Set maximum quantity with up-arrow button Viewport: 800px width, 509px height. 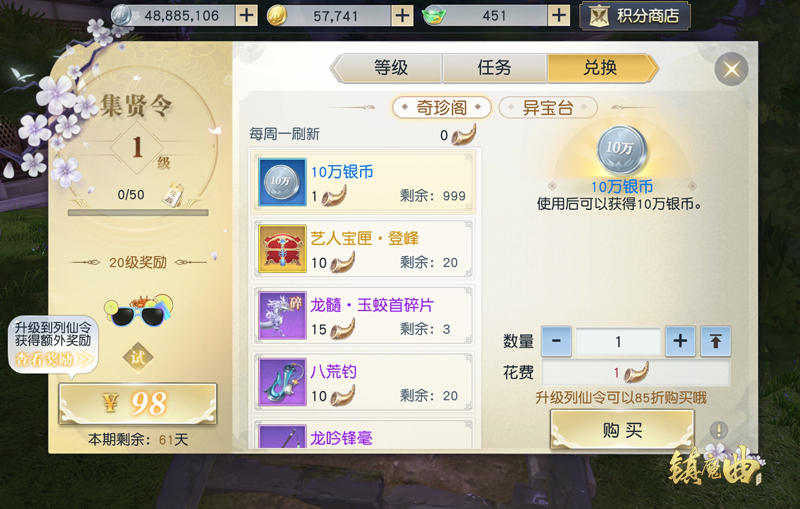pyautogui.click(x=715, y=341)
